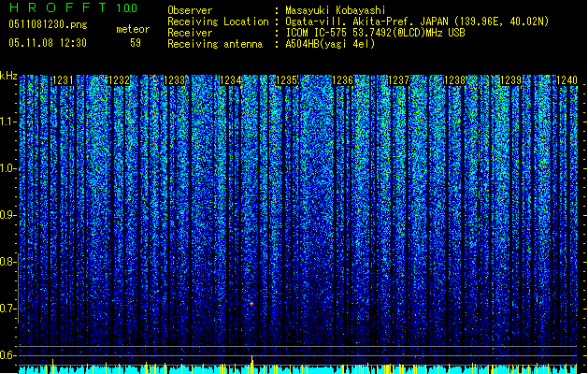Click the 1240 time marker
Screen dimensions: 588x374
point(566,80)
